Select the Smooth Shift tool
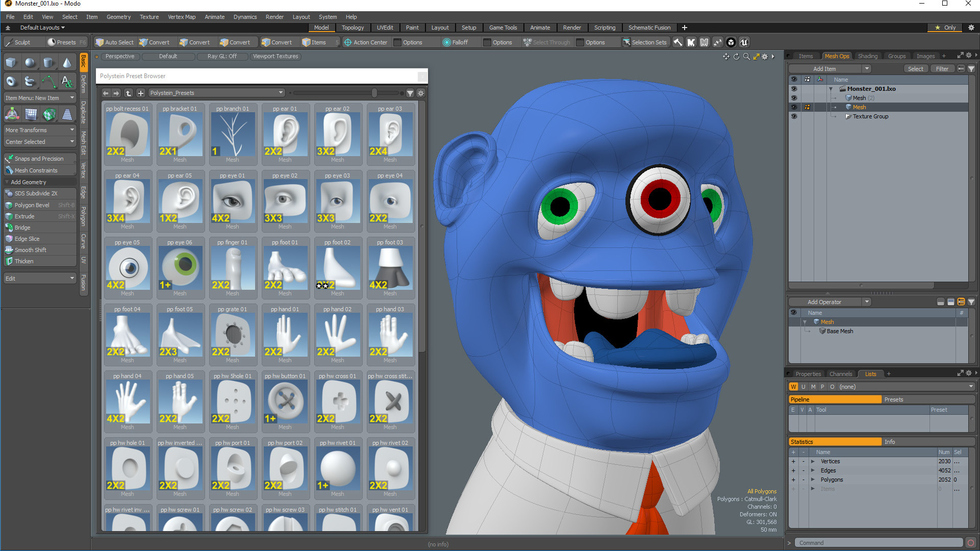 click(x=31, y=250)
